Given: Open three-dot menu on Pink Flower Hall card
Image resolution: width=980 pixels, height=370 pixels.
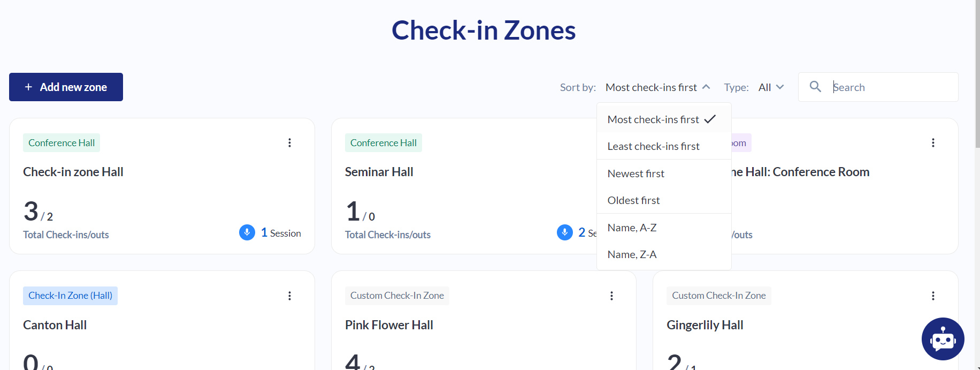Looking at the screenshot, I should [x=611, y=296].
